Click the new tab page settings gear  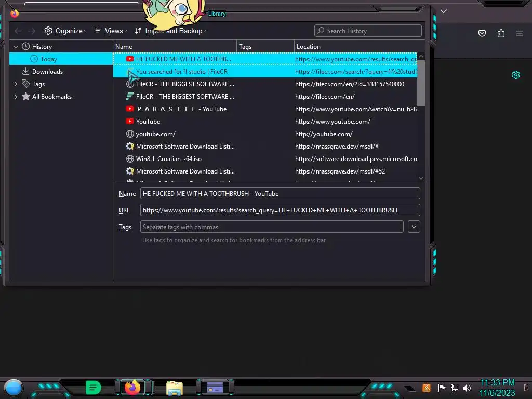click(x=516, y=75)
